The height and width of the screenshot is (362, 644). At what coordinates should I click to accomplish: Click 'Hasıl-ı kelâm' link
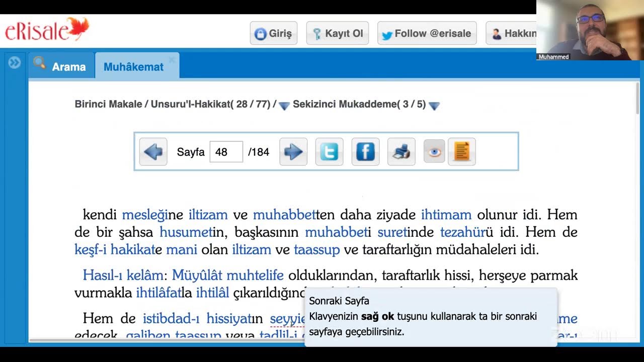[x=123, y=276]
